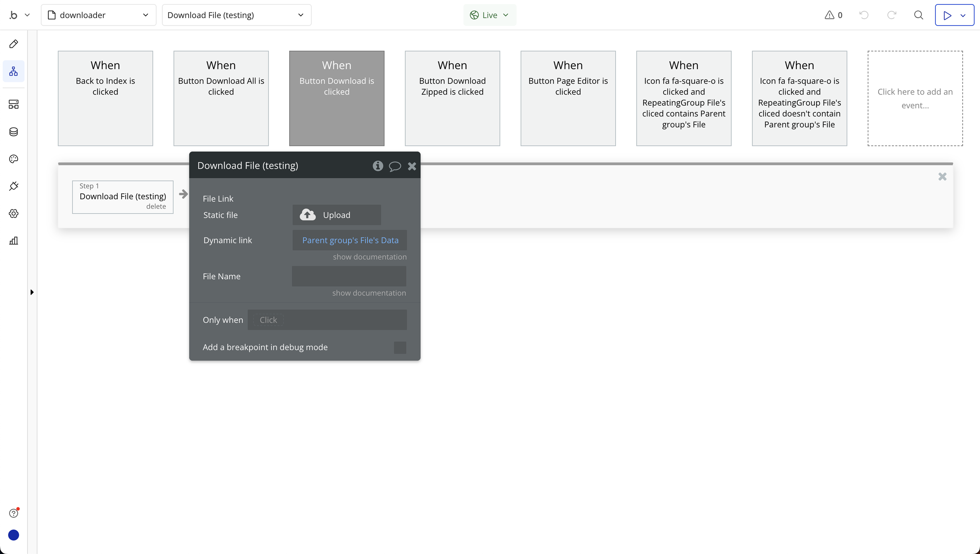Viewport: 980px width, 554px height.
Task: Click the File Name input field
Action: coord(349,276)
